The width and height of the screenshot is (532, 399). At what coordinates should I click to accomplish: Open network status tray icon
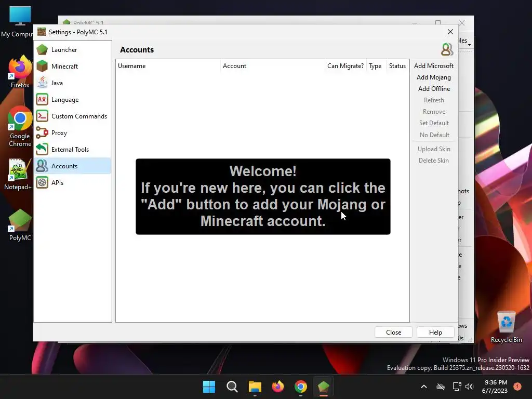(457, 387)
